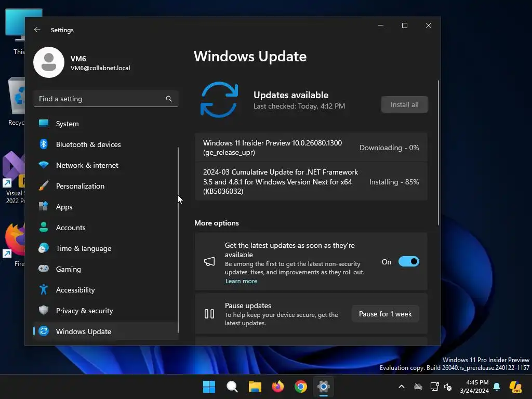Open Privacy & security settings
This screenshot has width=532, height=399.
[x=106, y=311]
